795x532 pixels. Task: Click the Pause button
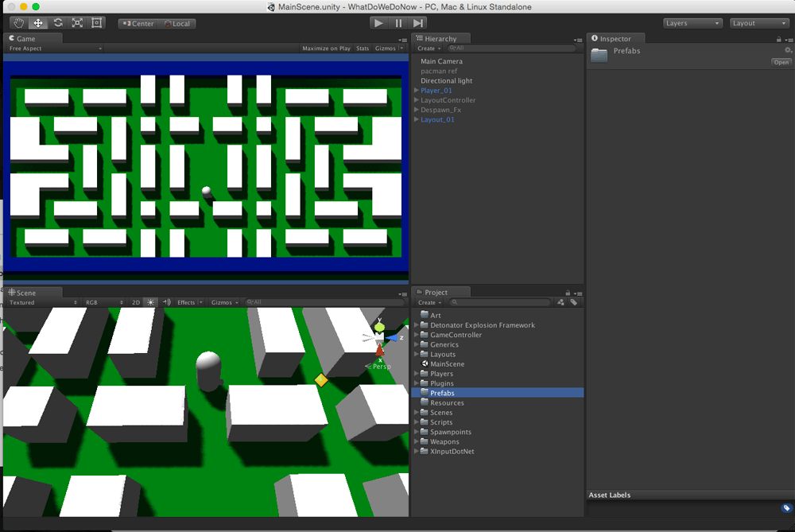pyautogui.click(x=398, y=23)
